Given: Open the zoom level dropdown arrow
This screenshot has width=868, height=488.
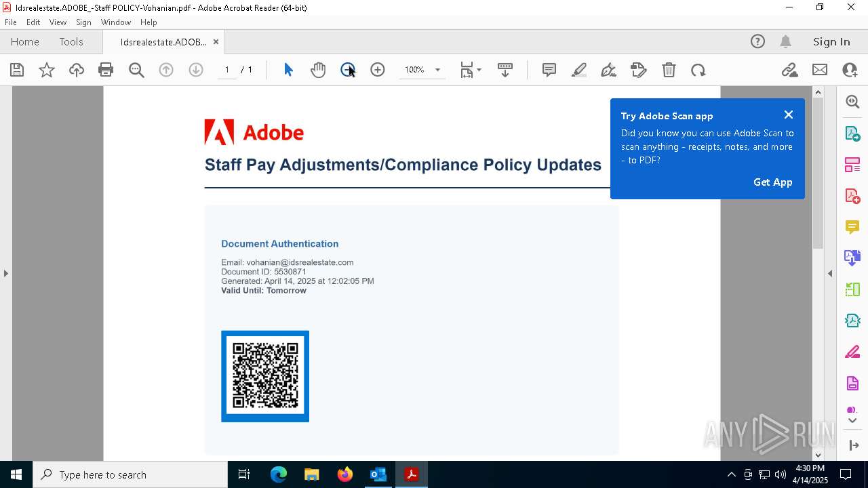Looking at the screenshot, I should coord(437,70).
